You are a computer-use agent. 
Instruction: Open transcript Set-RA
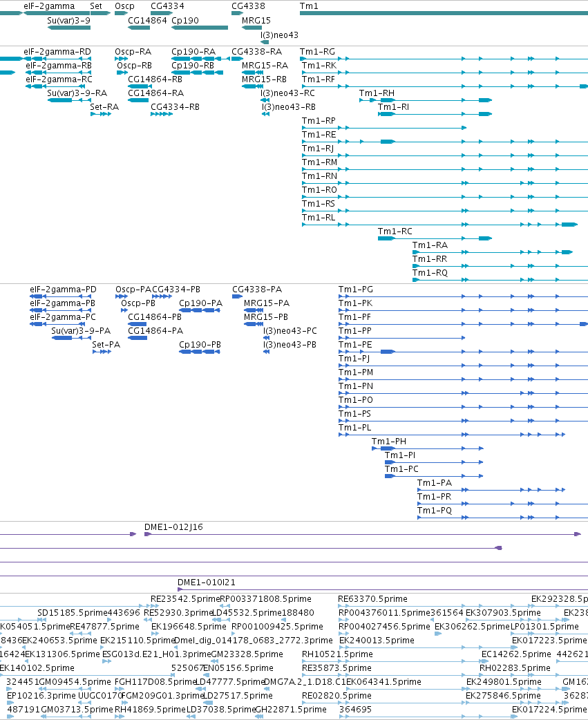tap(104, 107)
